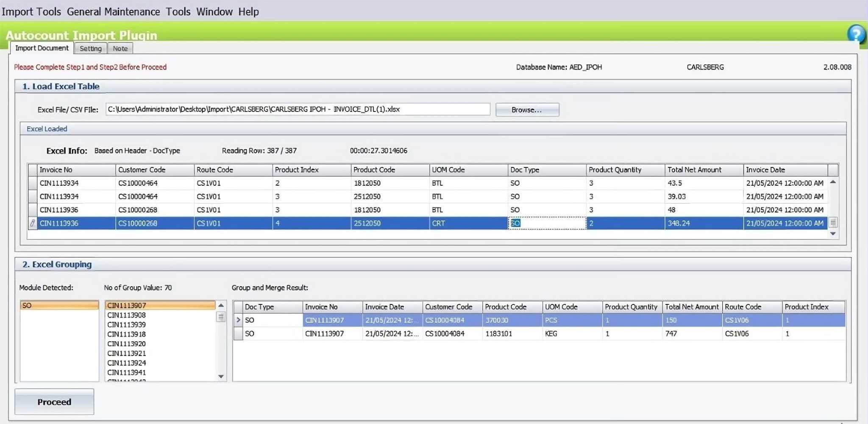Click the Excel file path input field
The image size is (868, 424).
point(298,109)
